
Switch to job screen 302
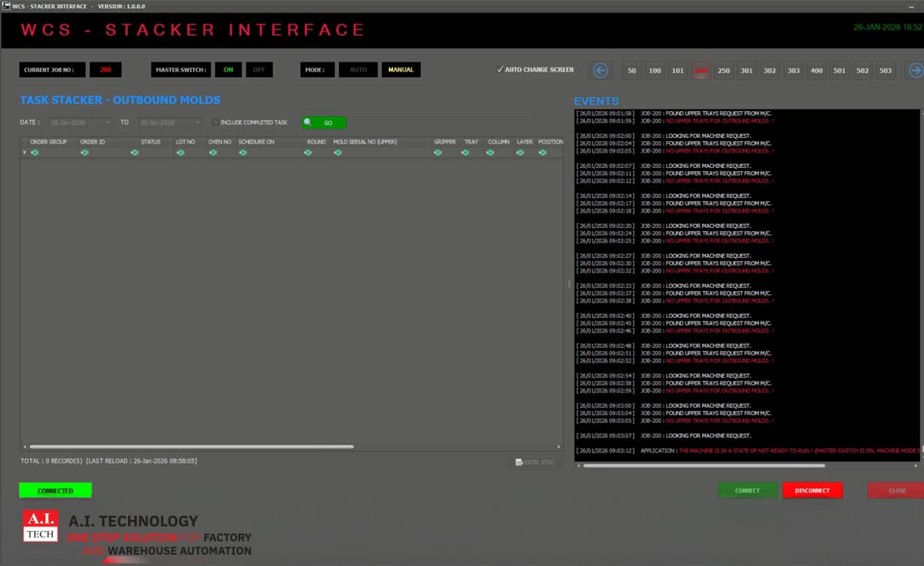pyautogui.click(x=770, y=71)
